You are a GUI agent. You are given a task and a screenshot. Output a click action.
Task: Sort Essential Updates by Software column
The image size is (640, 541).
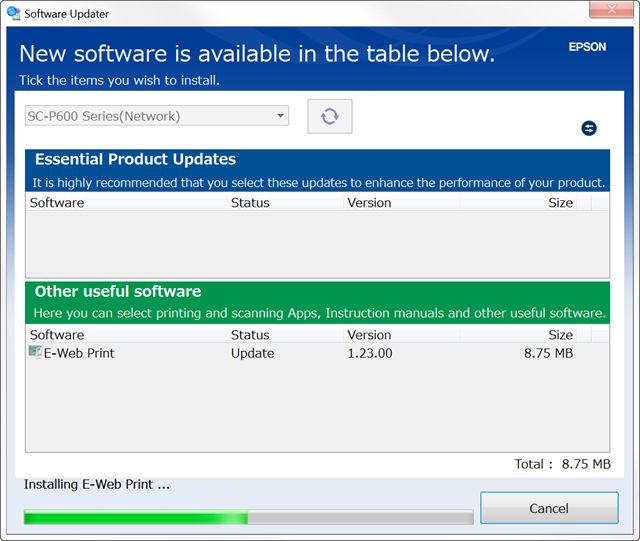(x=126, y=203)
